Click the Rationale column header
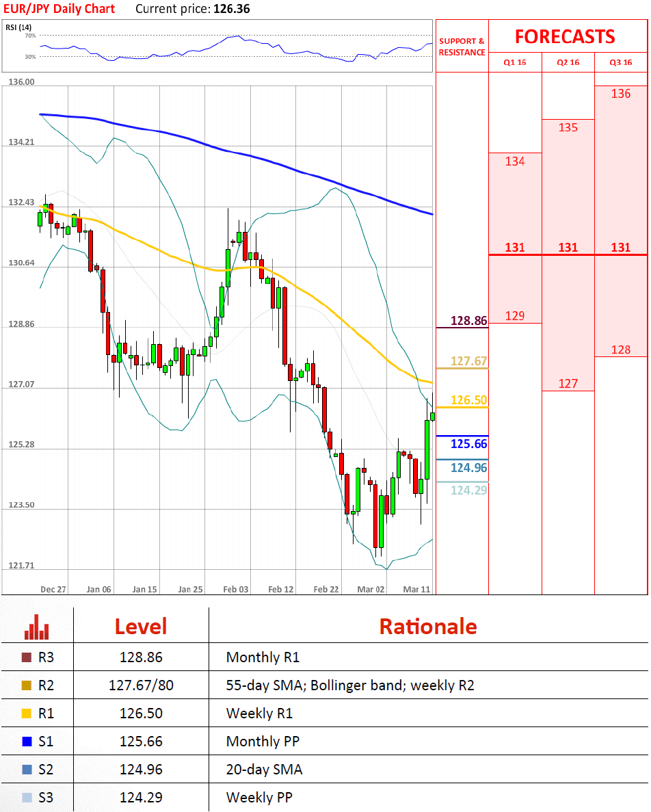 point(428,627)
